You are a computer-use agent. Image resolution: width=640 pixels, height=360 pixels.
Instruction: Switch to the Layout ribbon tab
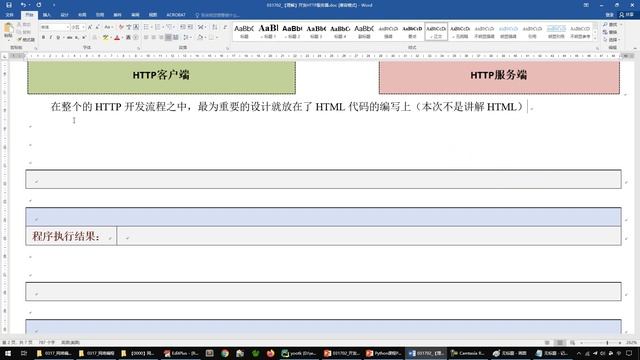pos(82,15)
